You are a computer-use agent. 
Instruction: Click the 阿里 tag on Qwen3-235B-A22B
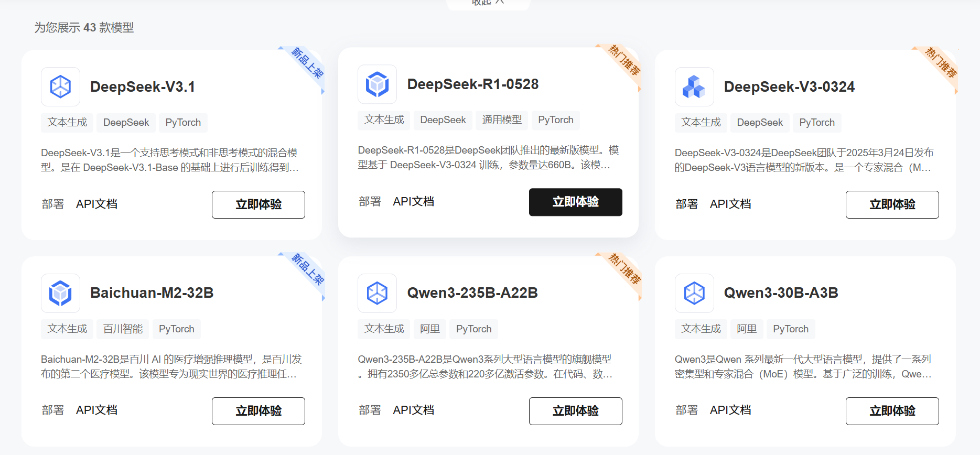[x=430, y=329]
